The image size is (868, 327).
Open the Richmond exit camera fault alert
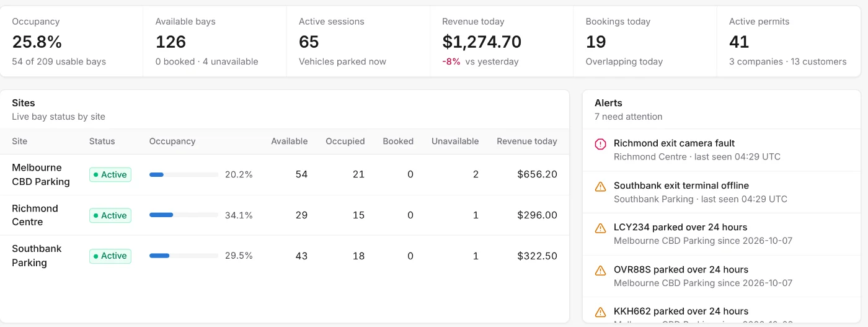[722, 150]
